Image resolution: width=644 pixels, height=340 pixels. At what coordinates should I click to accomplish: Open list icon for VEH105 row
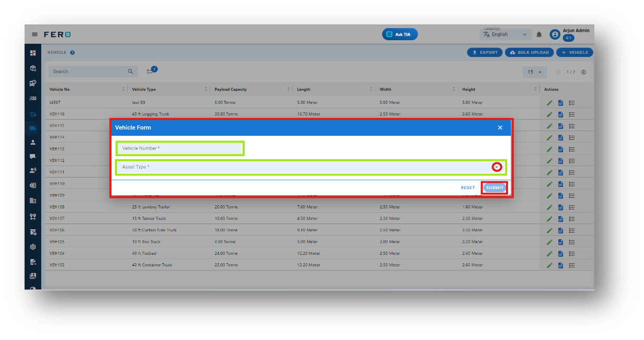572,242
